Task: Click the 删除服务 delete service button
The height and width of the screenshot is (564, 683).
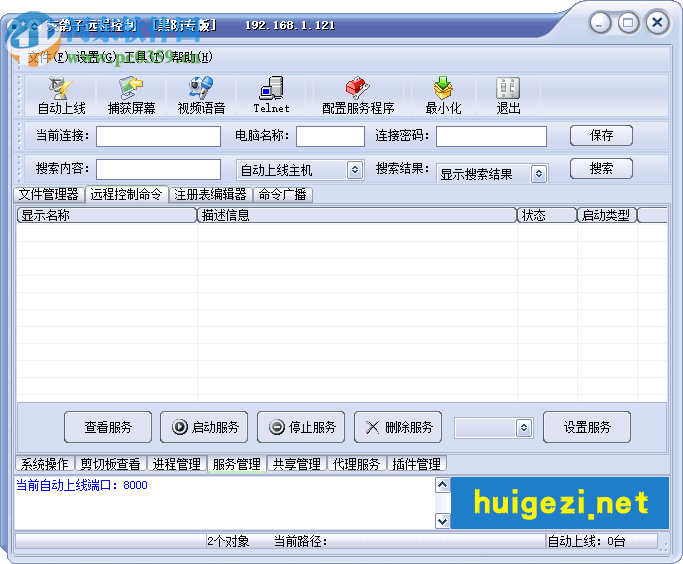Action: click(x=398, y=427)
